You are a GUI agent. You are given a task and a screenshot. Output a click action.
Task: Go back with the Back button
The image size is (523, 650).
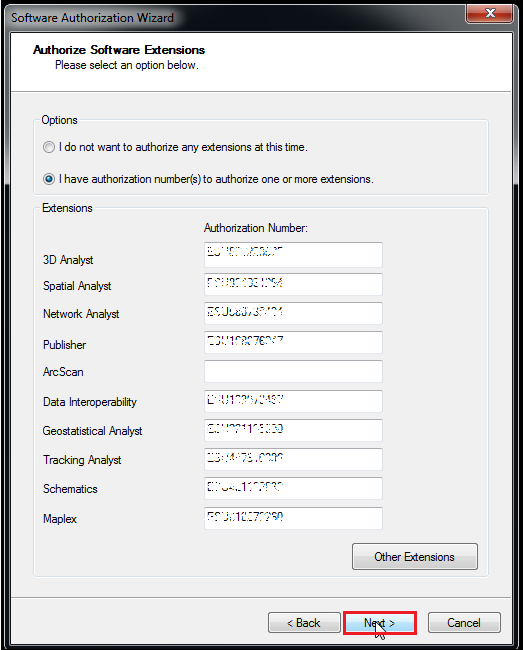(304, 623)
